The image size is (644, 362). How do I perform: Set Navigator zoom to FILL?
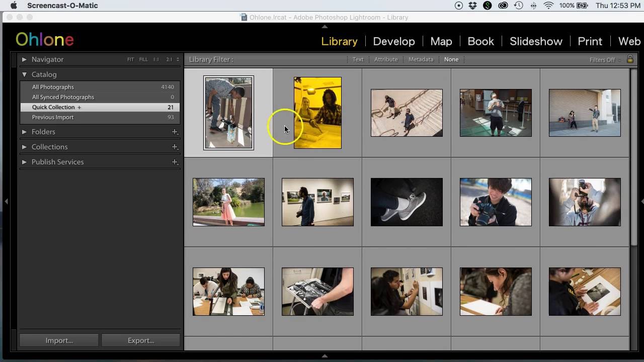(143, 59)
